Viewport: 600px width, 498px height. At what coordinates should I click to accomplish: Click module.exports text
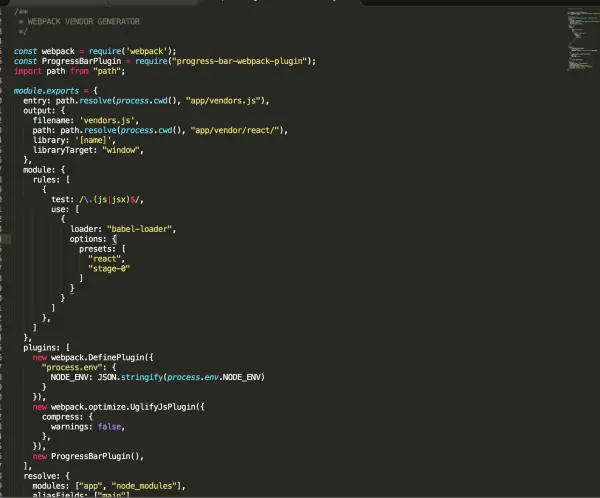click(x=46, y=91)
